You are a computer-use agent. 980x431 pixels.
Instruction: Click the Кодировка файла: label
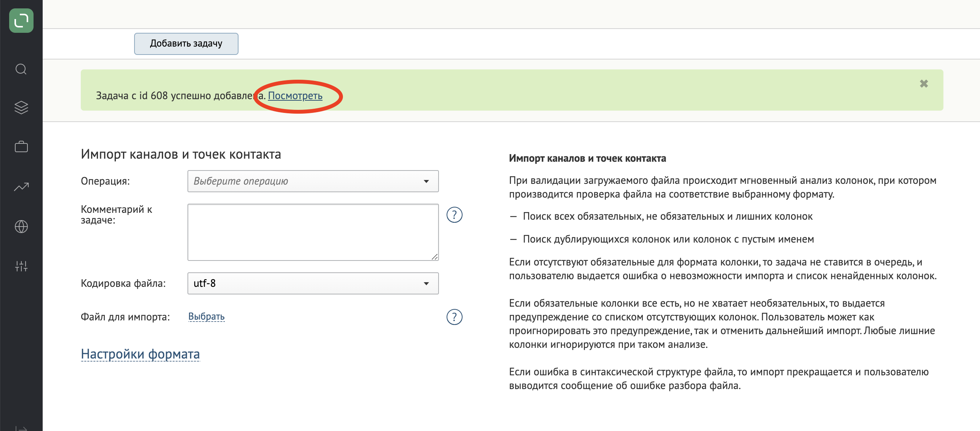tap(123, 283)
